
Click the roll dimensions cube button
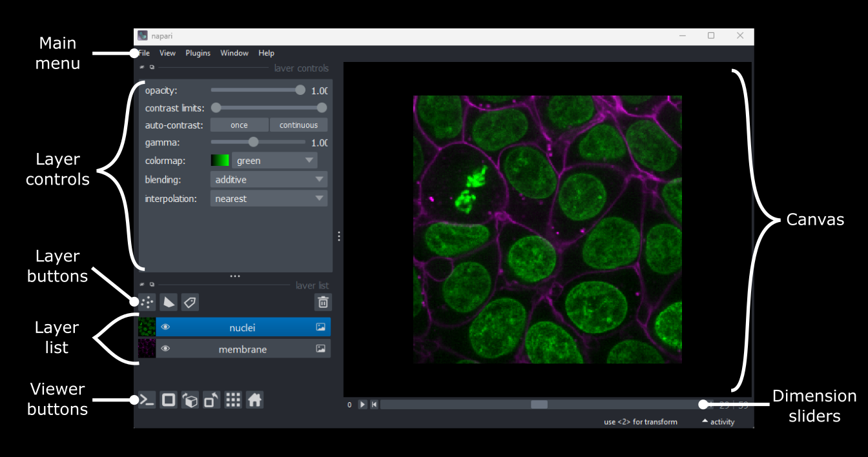tap(190, 400)
